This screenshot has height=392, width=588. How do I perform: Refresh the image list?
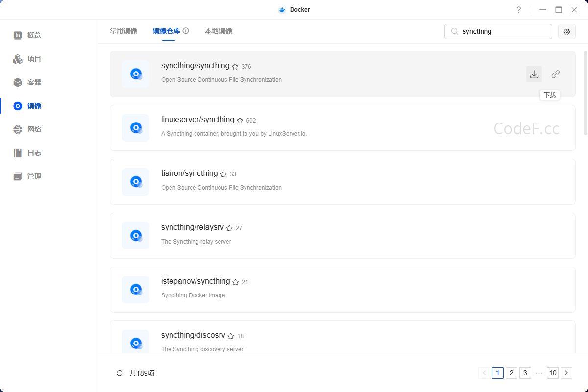(120, 373)
